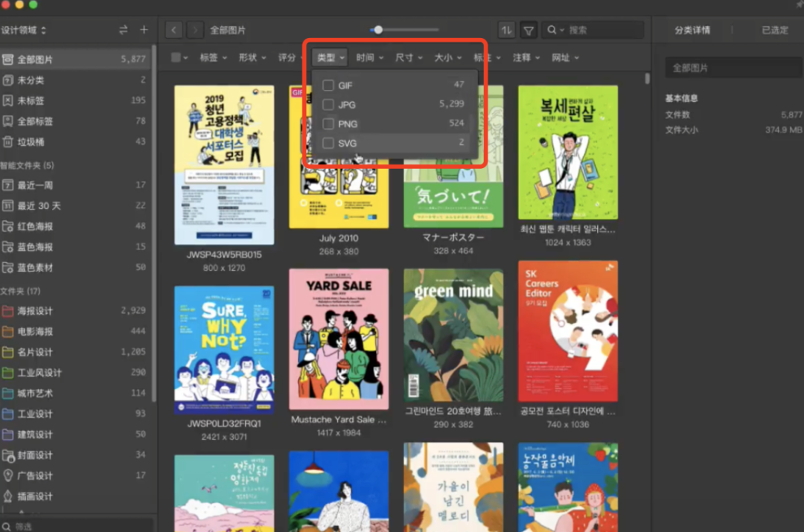804x532 pixels.
Task: Open the sort order icon beside search
Action: tap(505, 29)
